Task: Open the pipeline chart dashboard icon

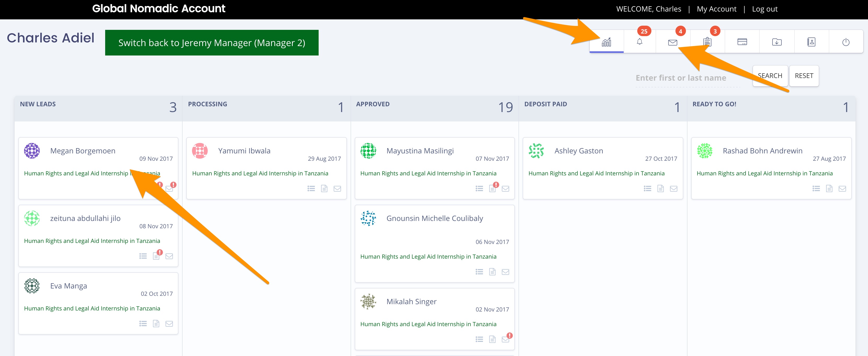Action: pyautogui.click(x=606, y=42)
